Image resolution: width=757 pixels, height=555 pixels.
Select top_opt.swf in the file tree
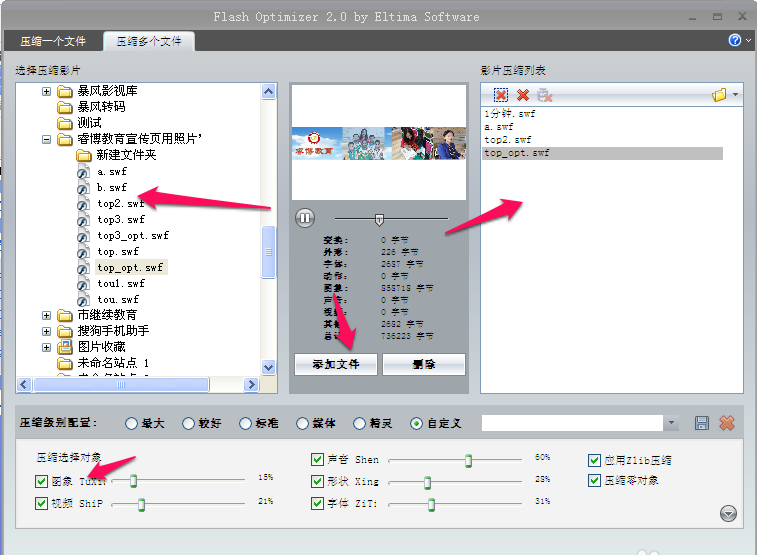tap(130, 267)
